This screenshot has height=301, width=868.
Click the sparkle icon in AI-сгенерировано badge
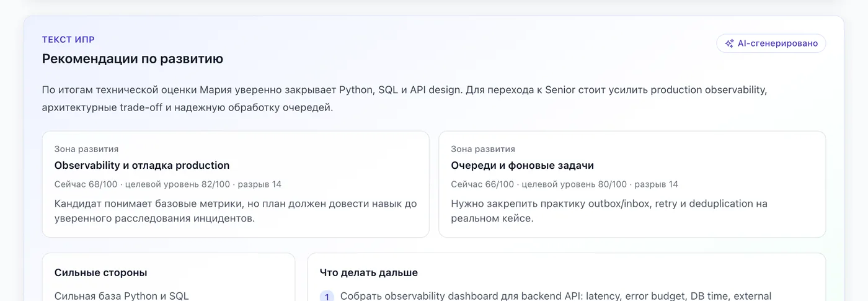point(729,43)
